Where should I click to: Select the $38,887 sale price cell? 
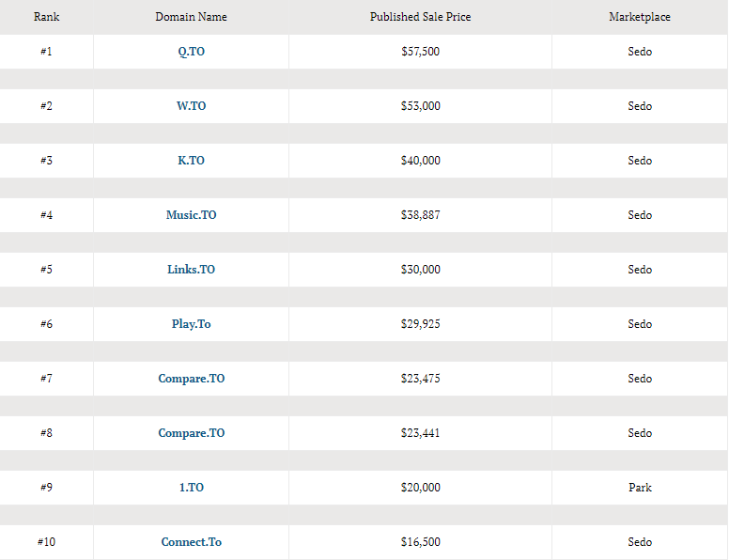point(420,215)
